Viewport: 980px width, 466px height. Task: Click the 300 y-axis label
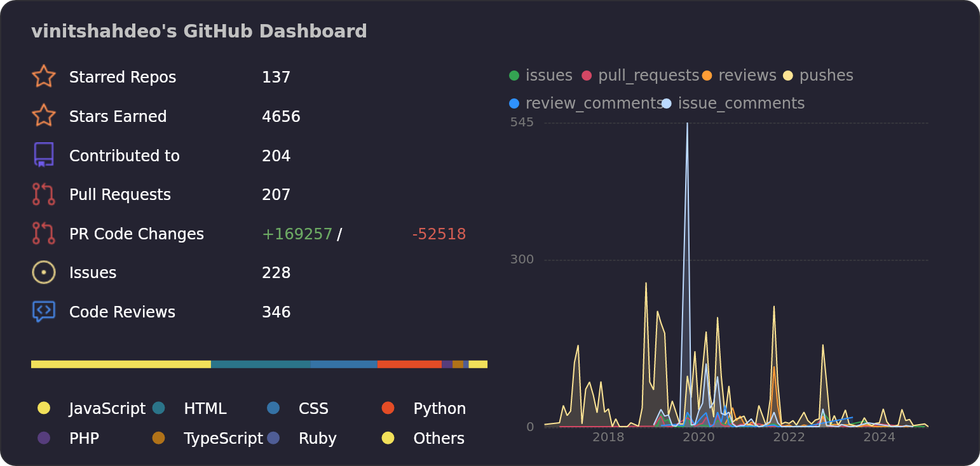pyautogui.click(x=522, y=259)
